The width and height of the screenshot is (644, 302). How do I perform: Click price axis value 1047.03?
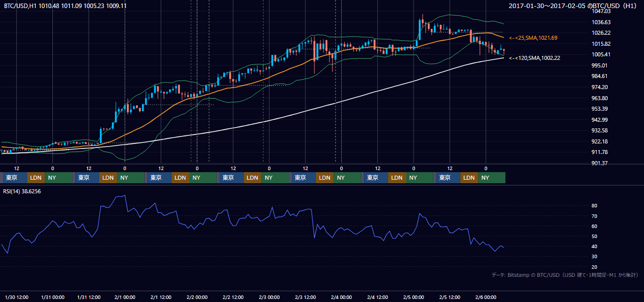(601, 11)
